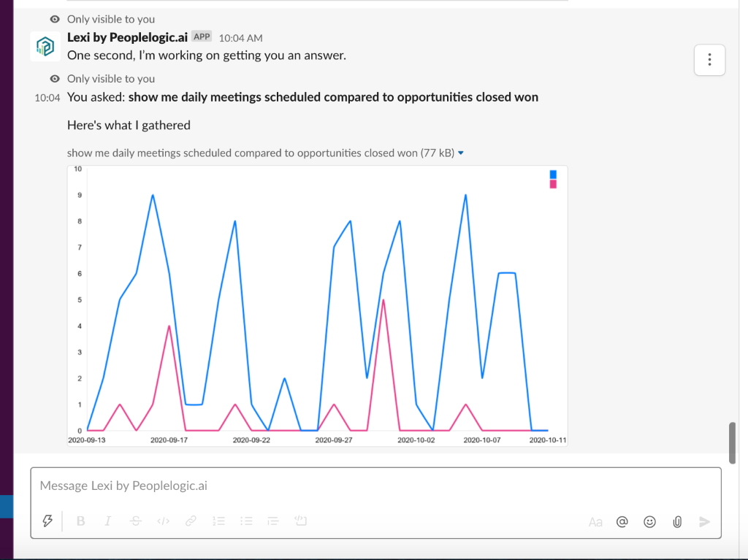748x560 pixels.
Task: Click the code snippet icon
Action: (163, 521)
